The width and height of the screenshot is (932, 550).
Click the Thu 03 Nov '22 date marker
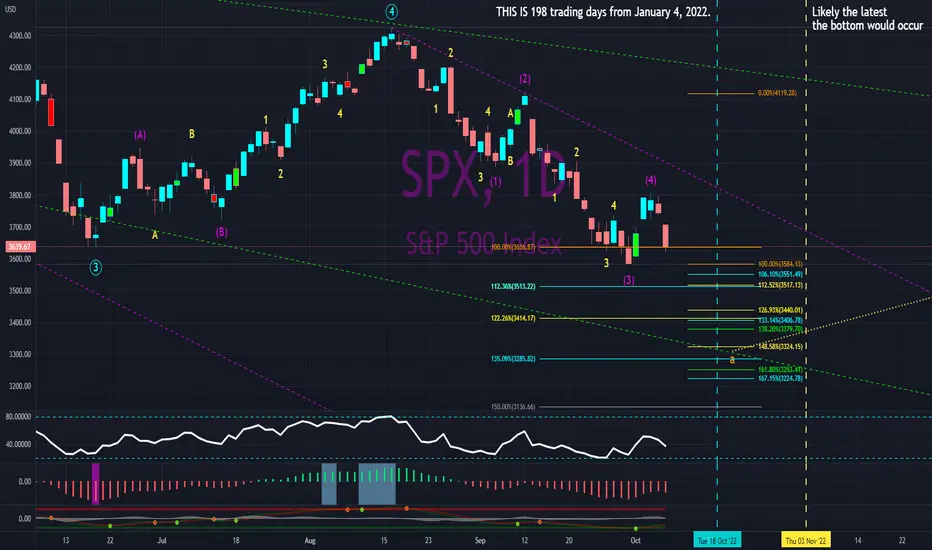point(805,540)
